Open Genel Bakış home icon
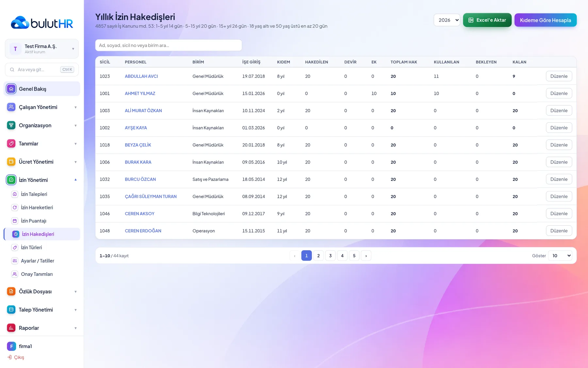 [11, 89]
